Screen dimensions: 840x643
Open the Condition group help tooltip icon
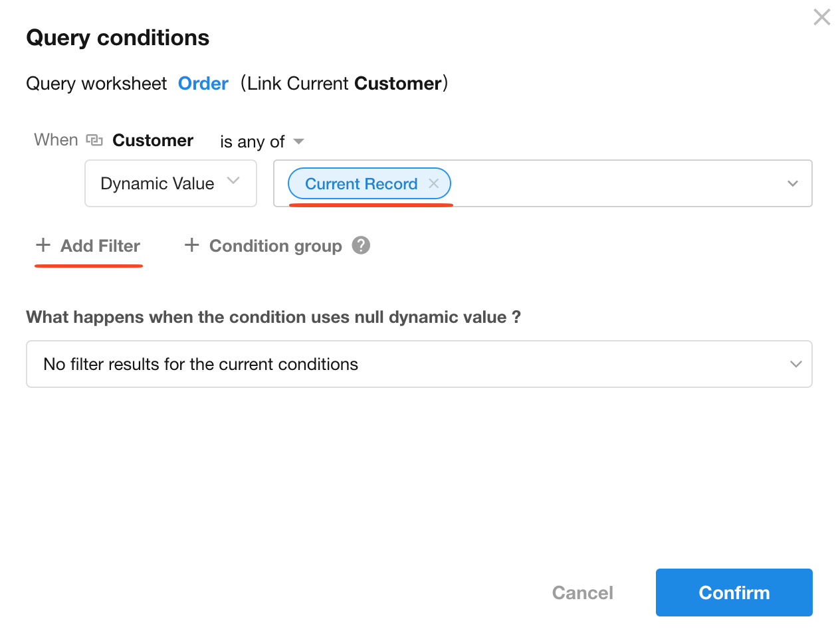click(x=361, y=245)
